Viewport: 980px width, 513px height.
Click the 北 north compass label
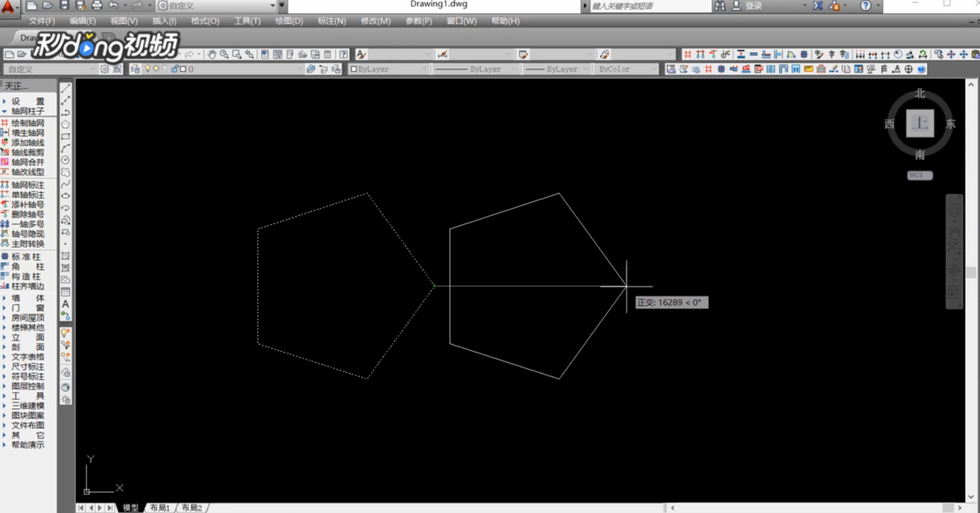coord(920,93)
